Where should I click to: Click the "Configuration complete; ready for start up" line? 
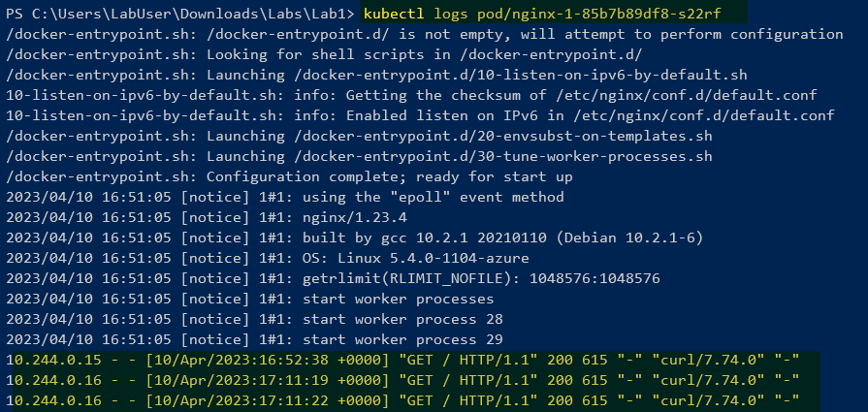click(x=290, y=177)
